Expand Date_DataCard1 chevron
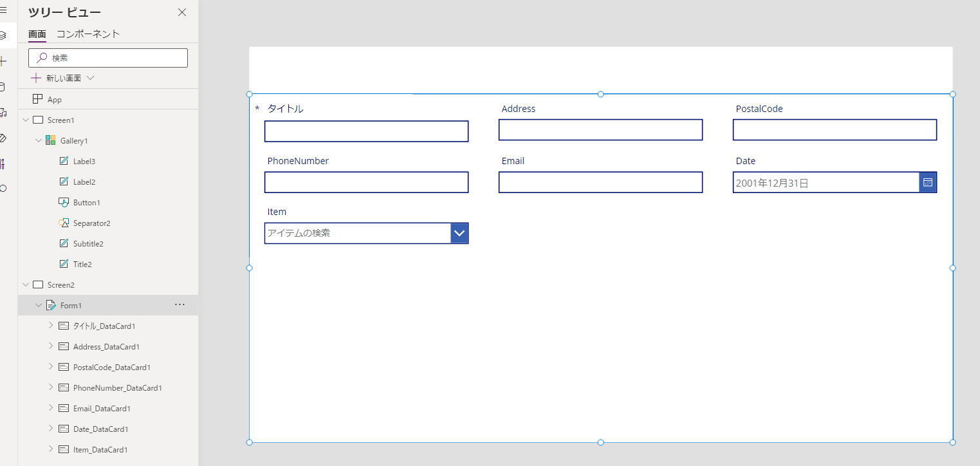 pyautogui.click(x=51, y=429)
